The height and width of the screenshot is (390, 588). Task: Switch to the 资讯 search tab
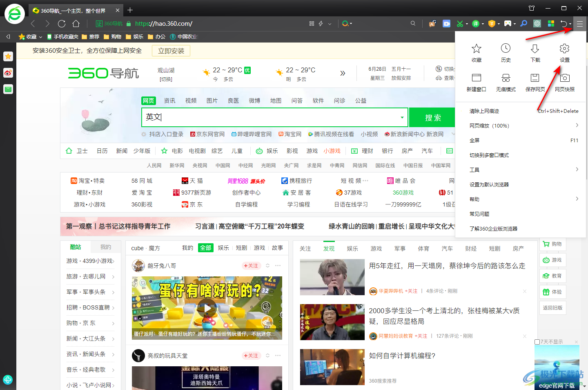pyautogui.click(x=169, y=101)
